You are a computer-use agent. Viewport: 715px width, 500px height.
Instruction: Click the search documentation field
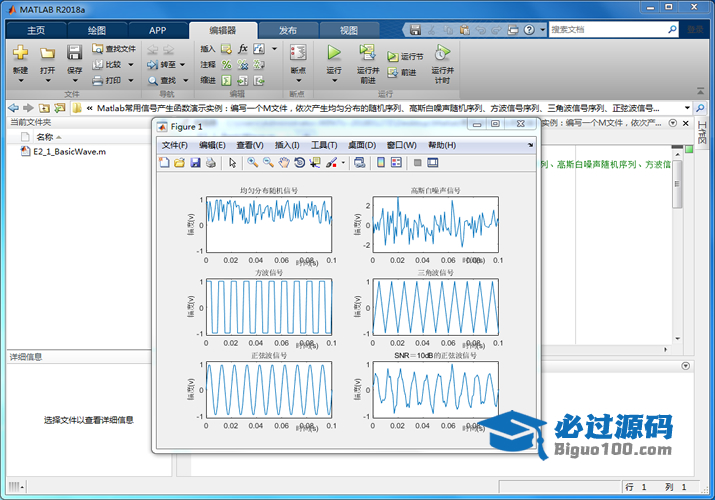(608, 30)
